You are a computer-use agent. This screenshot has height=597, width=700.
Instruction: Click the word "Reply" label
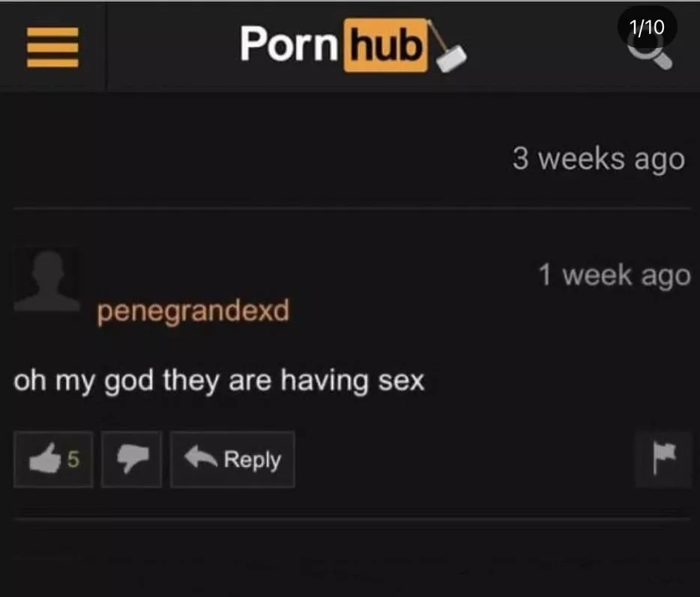[253, 460]
